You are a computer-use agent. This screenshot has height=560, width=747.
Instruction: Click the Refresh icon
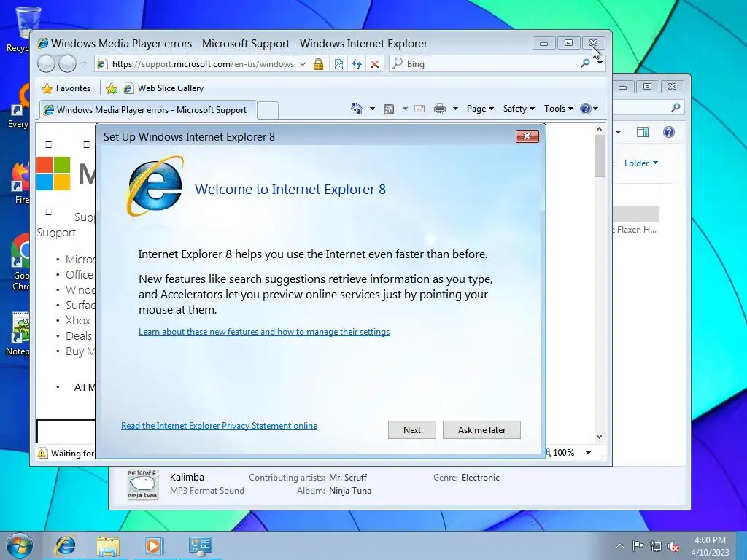pos(356,64)
